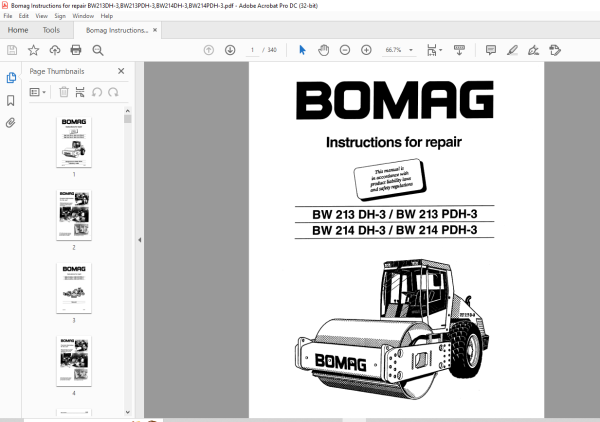Click the thumbnails scrollbar handle
Viewport: 600px width, 422px height.
[128, 119]
